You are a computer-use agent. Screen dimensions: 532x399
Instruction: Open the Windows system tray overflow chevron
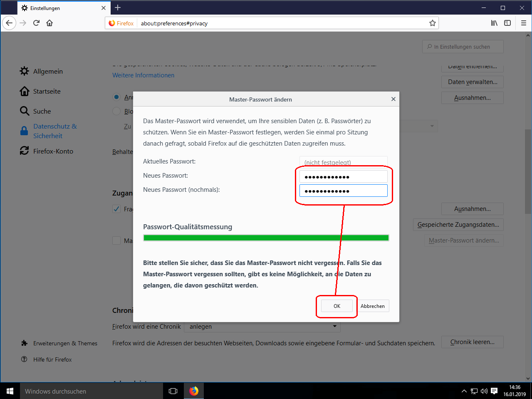coord(464,391)
